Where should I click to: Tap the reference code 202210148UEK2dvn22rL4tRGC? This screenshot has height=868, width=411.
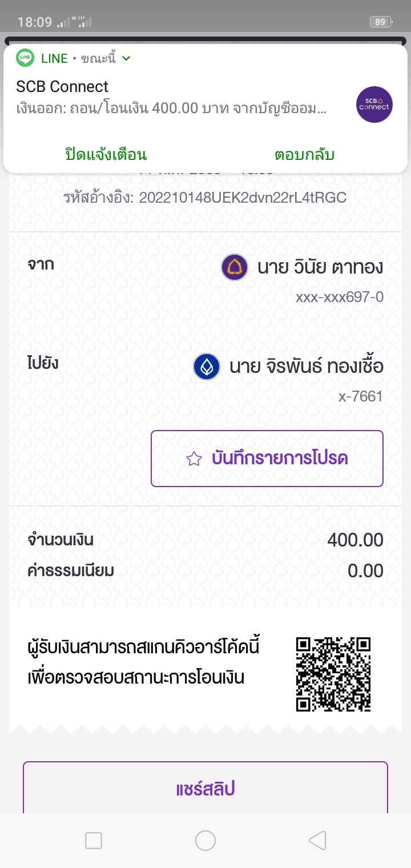[243, 198]
